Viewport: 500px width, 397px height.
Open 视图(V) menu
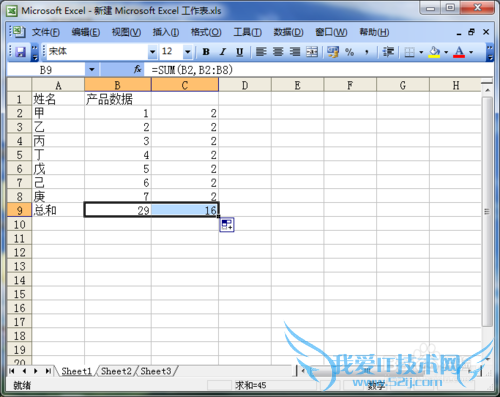click(126, 32)
